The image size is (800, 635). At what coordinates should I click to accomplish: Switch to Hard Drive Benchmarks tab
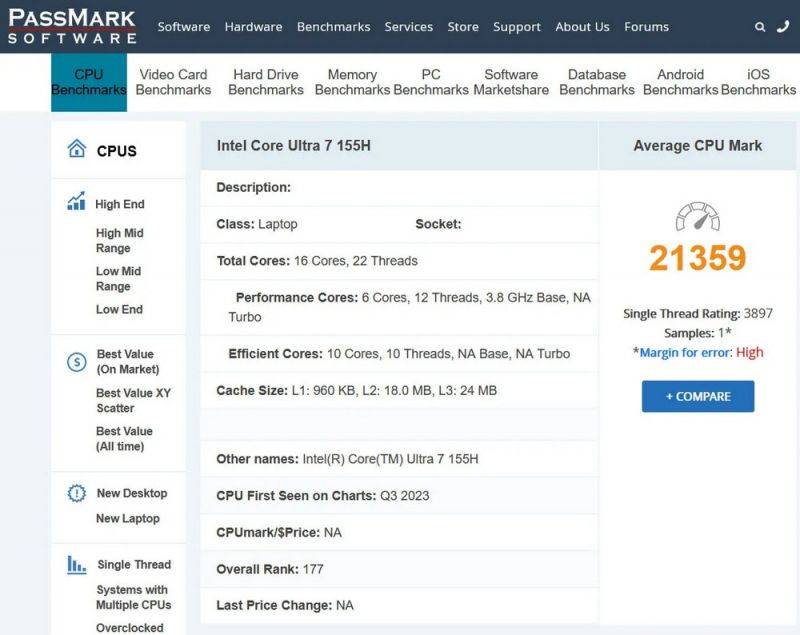[266, 82]
